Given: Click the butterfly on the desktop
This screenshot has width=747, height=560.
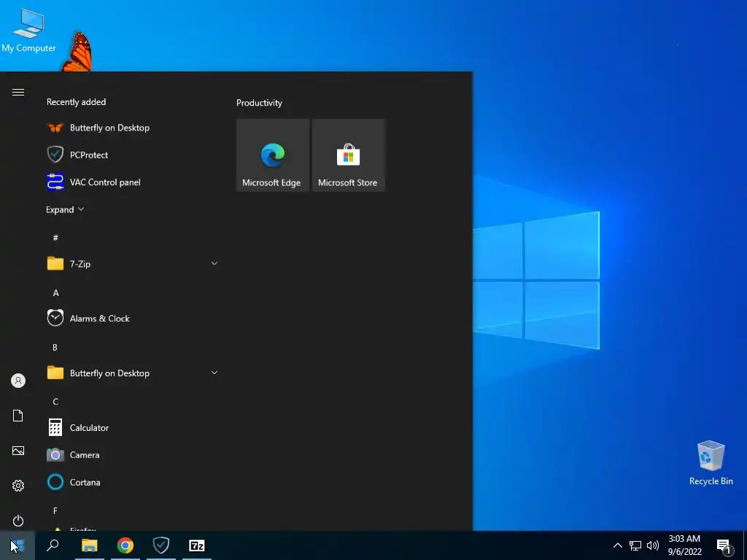Looking at the screenshot, I should [77, 52].
